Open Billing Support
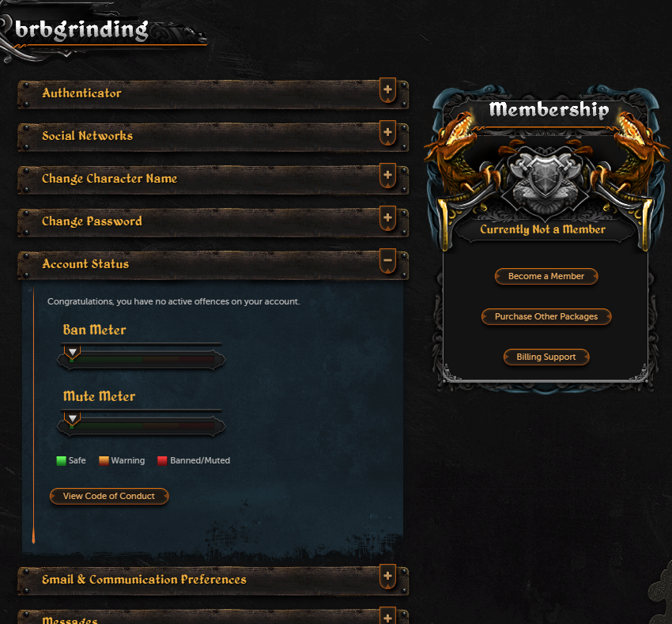This screenshot has height=624, width=672. tap(546, 357)
